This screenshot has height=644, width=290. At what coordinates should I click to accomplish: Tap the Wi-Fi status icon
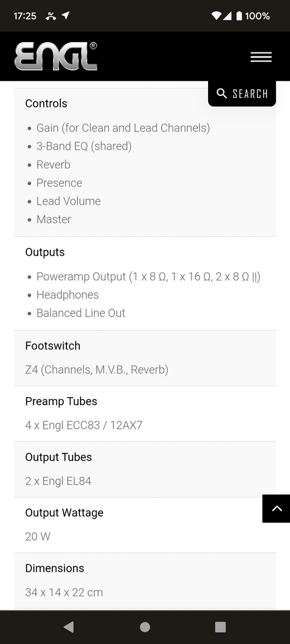216,16
